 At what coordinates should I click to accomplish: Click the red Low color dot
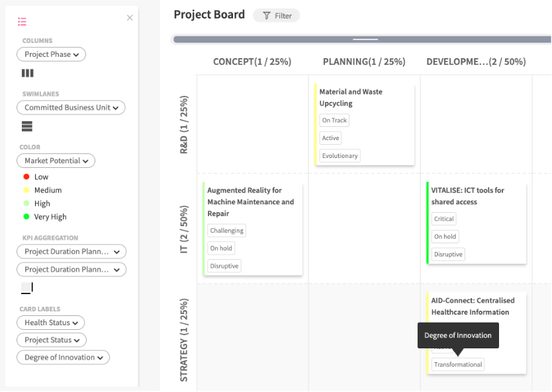[x=26, y=177]
